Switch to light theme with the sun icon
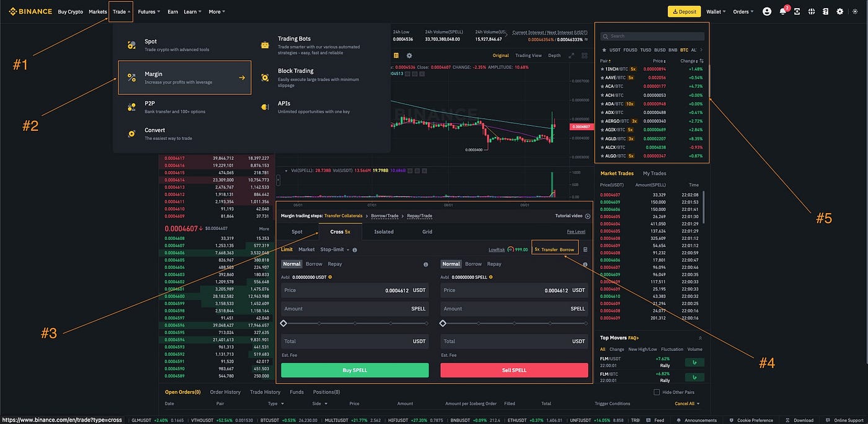 click(x=854, y=11)
